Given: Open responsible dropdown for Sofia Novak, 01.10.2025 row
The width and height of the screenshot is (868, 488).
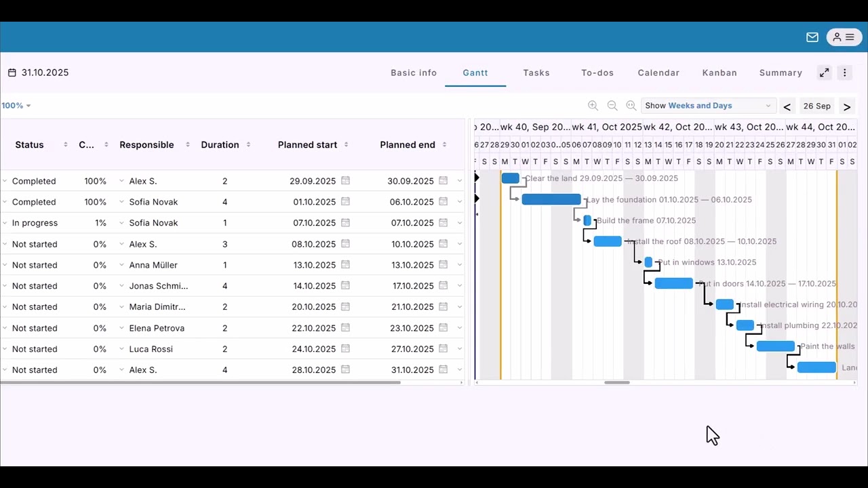Looking at the screenshot, I should [122, 202].
